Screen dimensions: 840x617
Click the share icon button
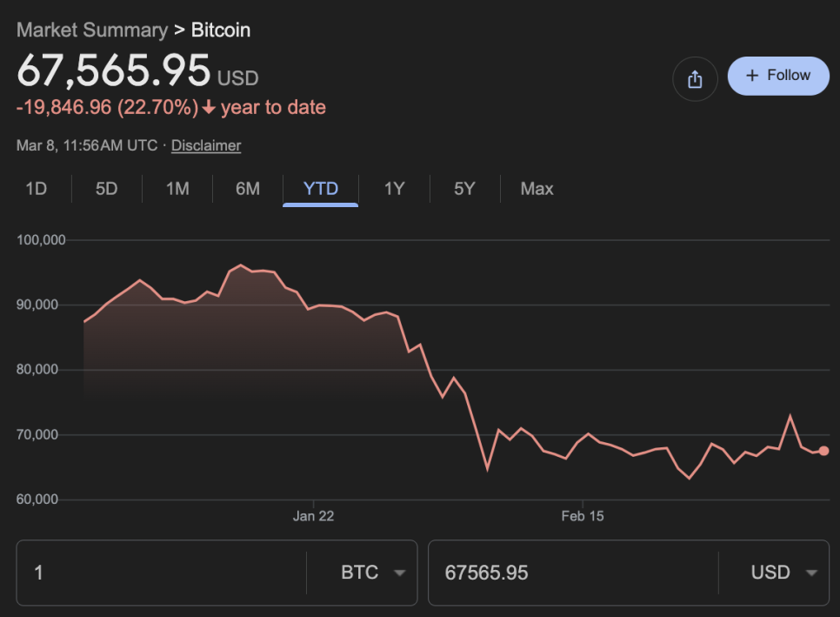[694, 79]
